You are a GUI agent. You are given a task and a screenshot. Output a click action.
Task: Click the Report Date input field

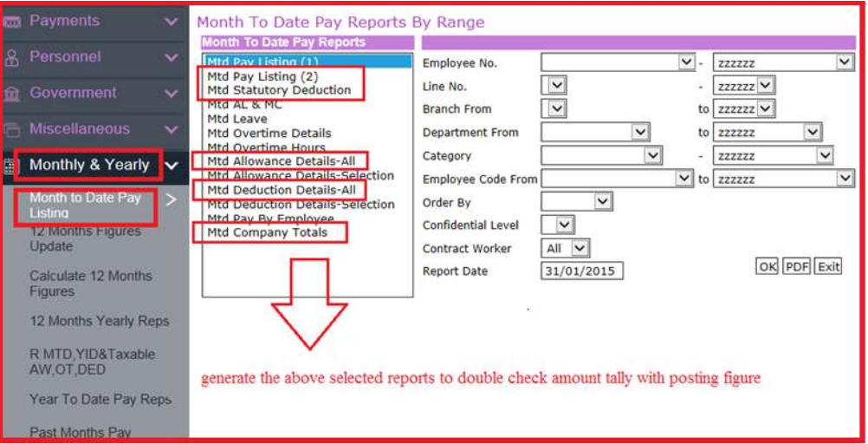[x=581, y=271]
